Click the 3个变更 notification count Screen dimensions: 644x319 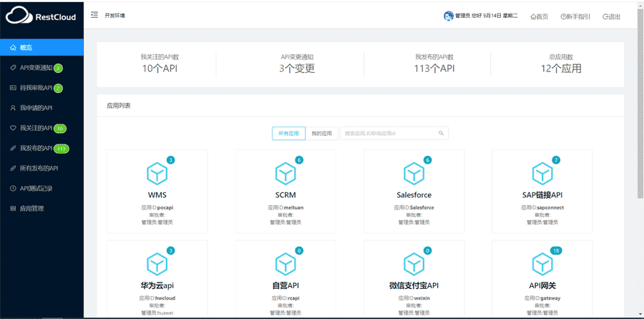pyautogui.click(x=297, y=69)
